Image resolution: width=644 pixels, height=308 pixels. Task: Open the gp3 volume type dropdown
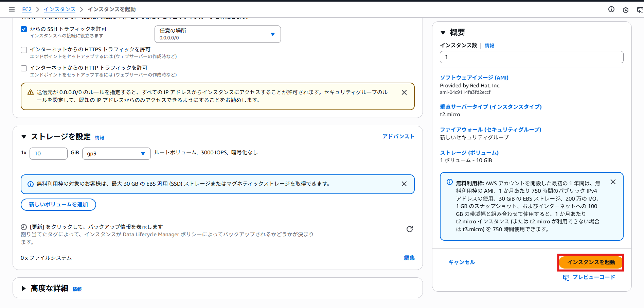click(x=116, y=154)
